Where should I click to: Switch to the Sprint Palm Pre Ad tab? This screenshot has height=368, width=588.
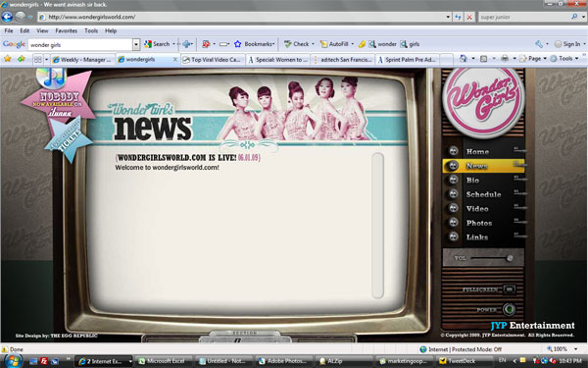click(x=408, y=60)
